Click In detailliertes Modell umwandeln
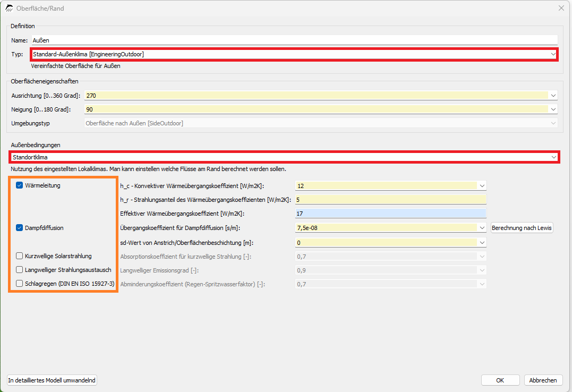The width and height of the screenshot is (572, 392). click(x=52, y=380)
